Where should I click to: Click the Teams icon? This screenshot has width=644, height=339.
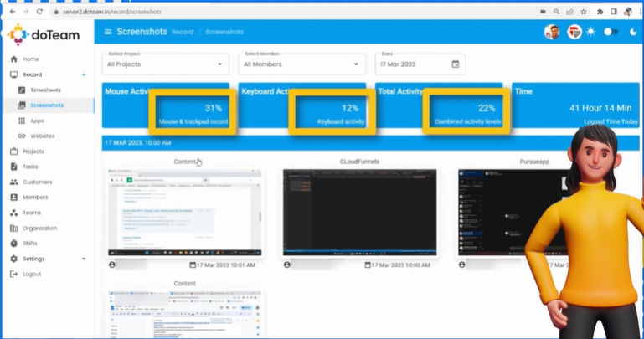[x=14, y=213]
